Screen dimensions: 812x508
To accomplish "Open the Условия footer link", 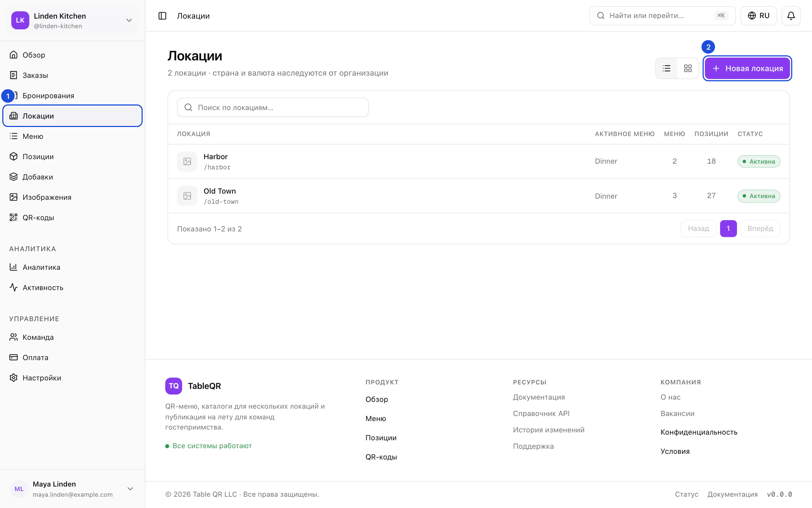I will [675, 451].
